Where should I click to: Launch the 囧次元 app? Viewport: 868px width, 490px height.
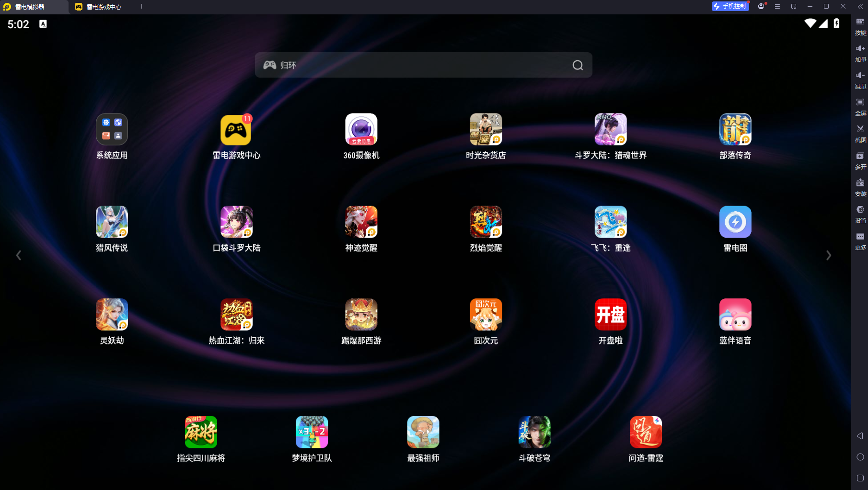click(486, 314)
